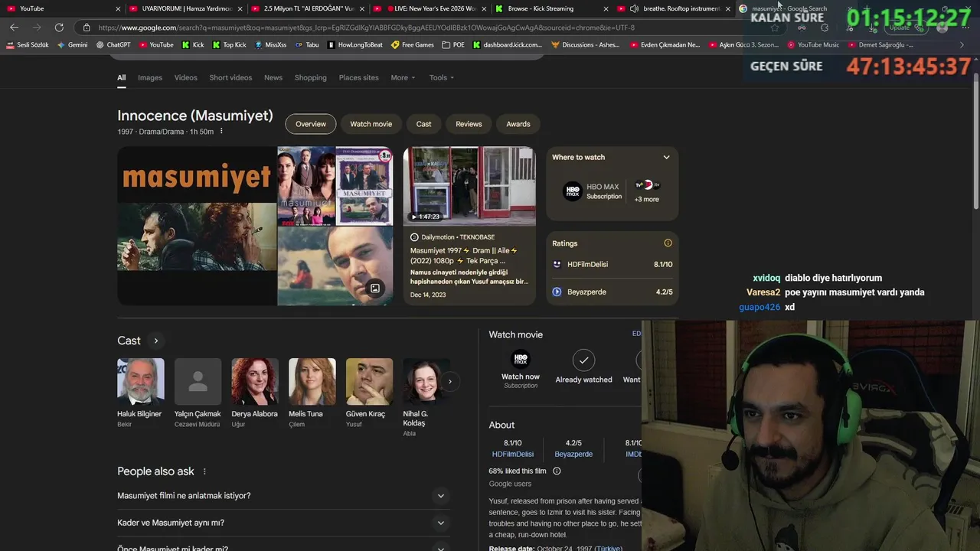Open the dashboard.kick.com bookmark

coord(508,45)
